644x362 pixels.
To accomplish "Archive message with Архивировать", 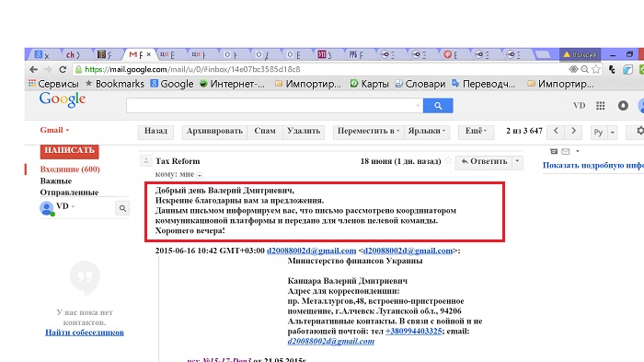I will point(214,131).
